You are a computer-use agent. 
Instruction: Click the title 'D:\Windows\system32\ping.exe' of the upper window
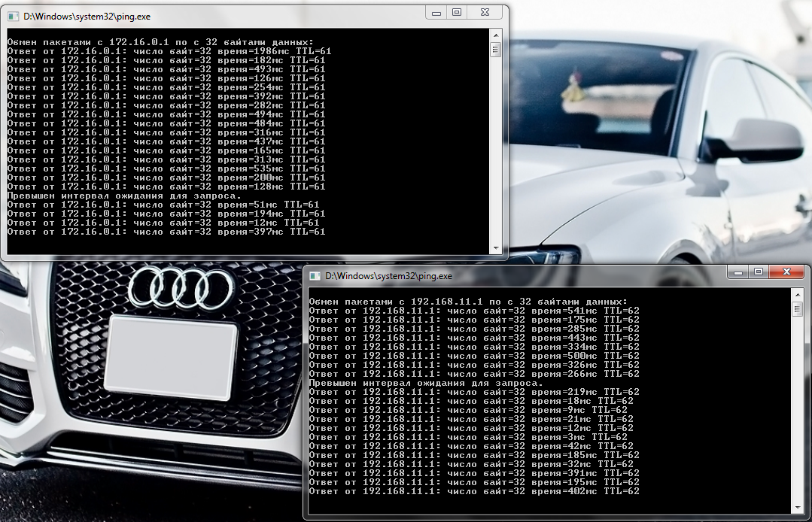click(87, 17)
